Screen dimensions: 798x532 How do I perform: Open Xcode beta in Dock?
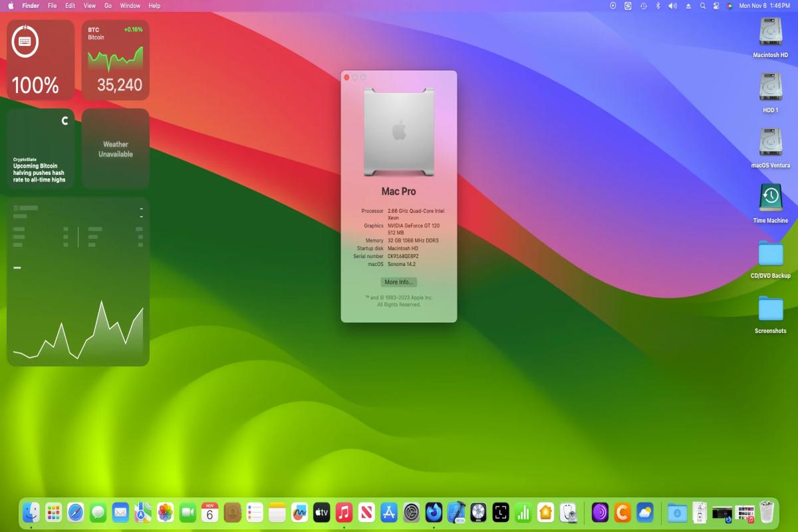[456, 513]
